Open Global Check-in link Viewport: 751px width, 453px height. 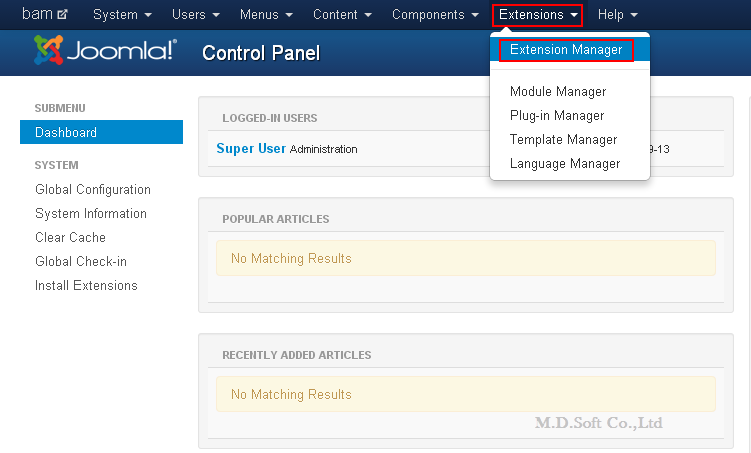[x=81, y=261]
